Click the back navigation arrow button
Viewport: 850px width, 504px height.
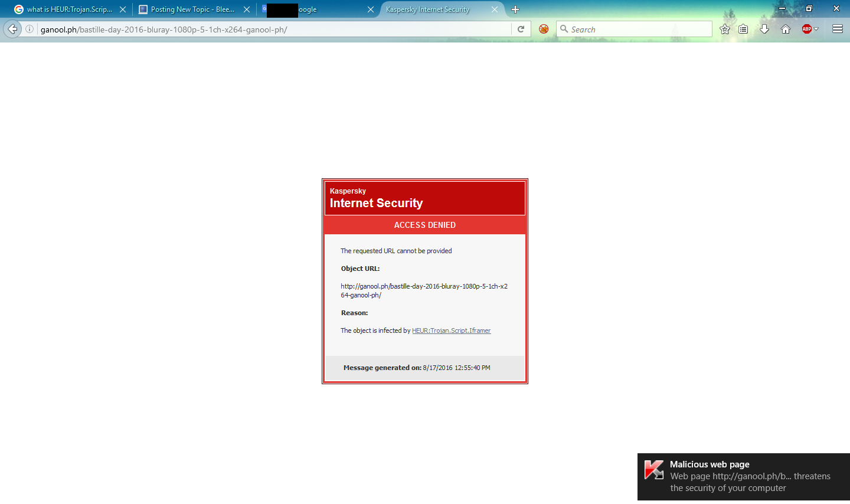[x=12, y=29]
